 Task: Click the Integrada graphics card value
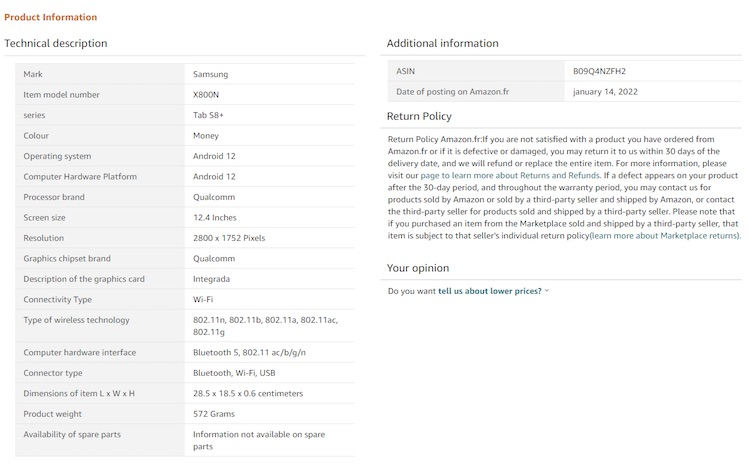(x=211, y=279)
